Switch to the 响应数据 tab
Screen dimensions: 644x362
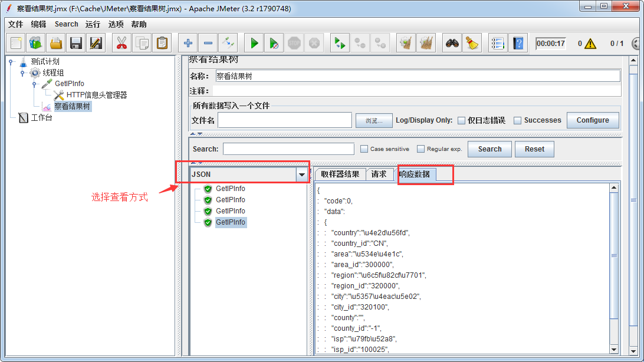(415, 175)
